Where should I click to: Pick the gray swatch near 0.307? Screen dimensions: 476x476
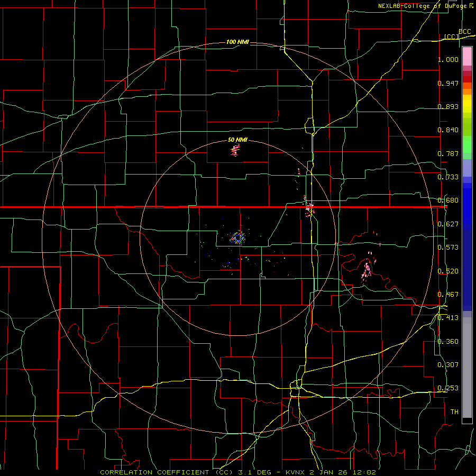(467, 368)
